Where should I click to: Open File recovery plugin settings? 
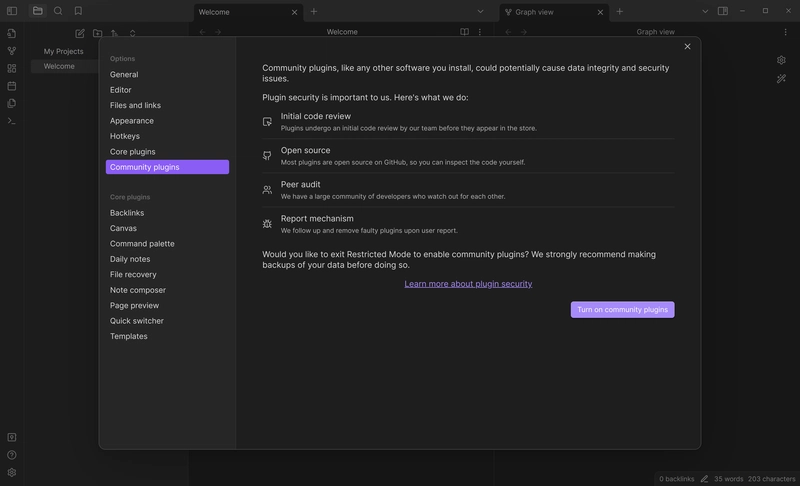click(x=167, y=274)
